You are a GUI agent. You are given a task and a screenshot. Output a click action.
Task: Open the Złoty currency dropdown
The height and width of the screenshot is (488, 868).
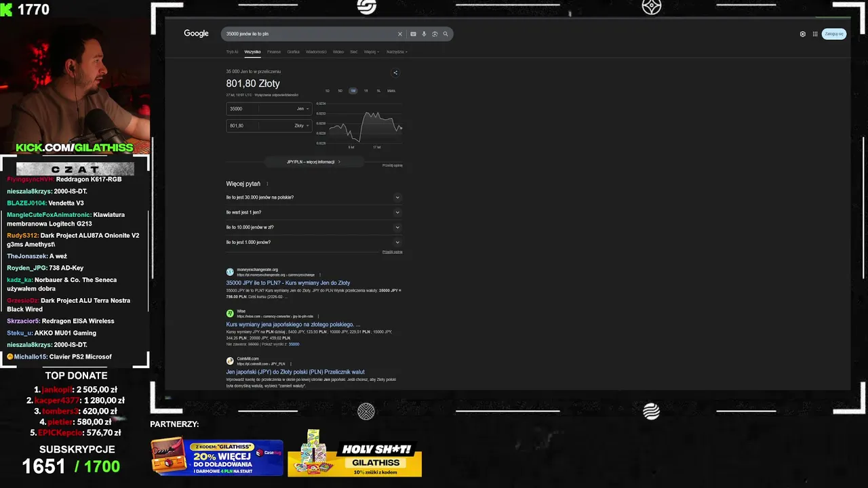[301, 125]
